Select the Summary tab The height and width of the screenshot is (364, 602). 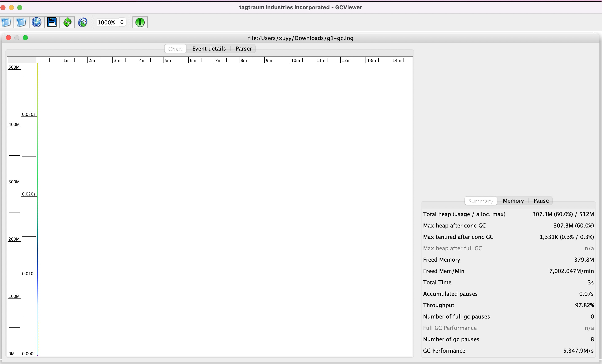coord(481,201)
